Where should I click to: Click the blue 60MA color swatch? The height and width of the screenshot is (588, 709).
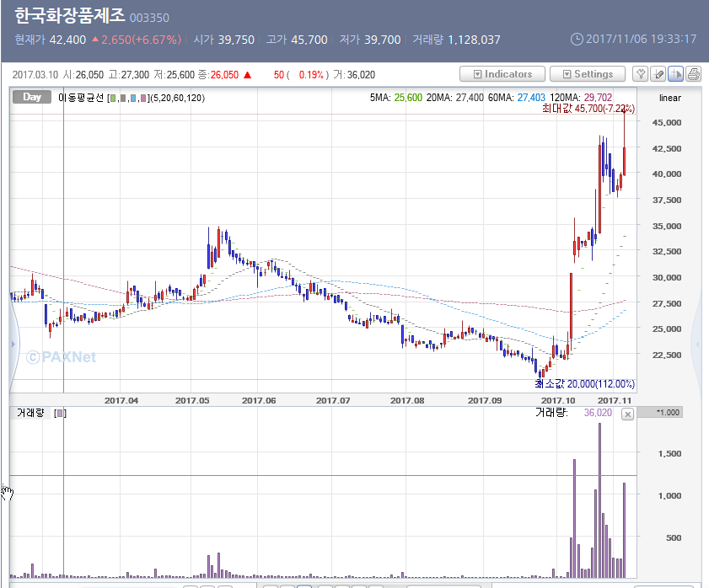point(133,98)
